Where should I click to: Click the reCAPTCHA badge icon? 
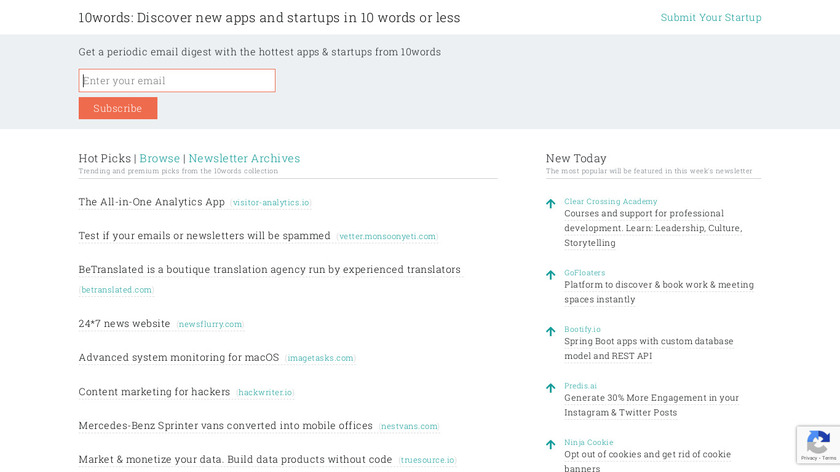(x=818, y=442)
